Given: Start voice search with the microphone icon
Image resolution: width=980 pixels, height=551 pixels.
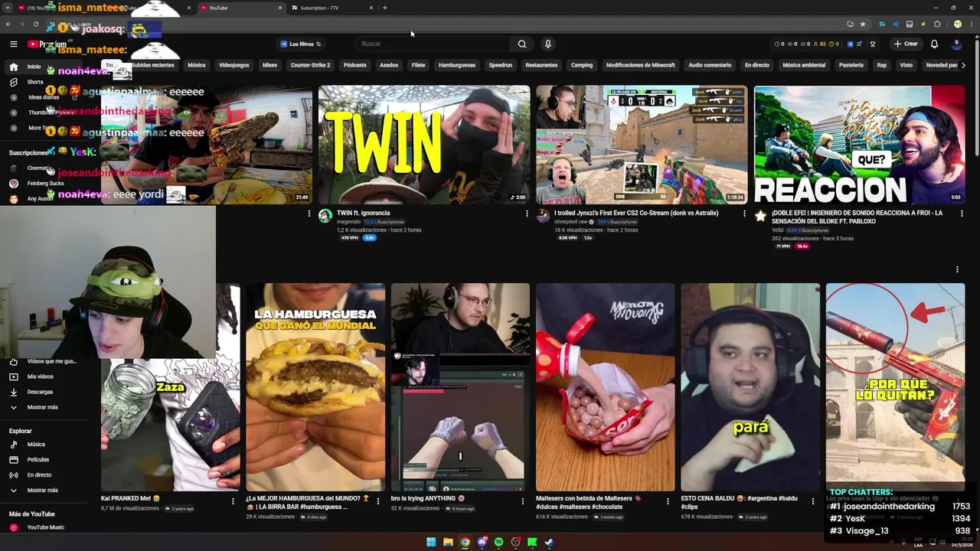Looking at the screenshot, I should (x=547, y=44).
